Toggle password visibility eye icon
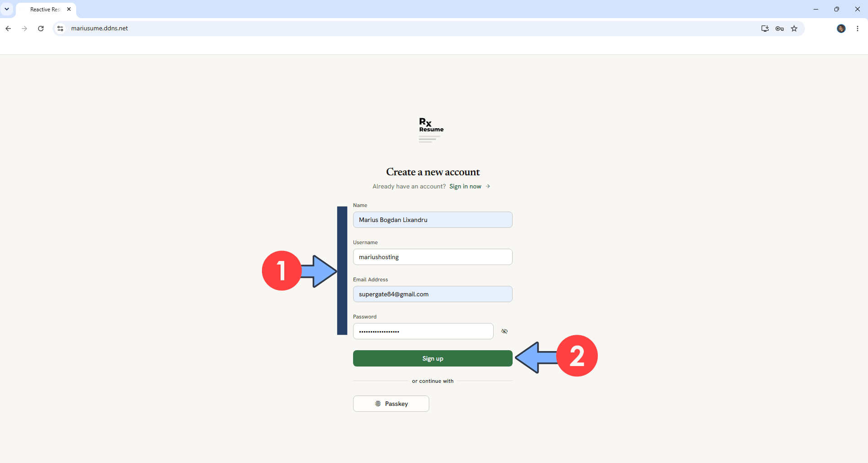The height and width of the screenshot is (463, 868). coord(504,331)
